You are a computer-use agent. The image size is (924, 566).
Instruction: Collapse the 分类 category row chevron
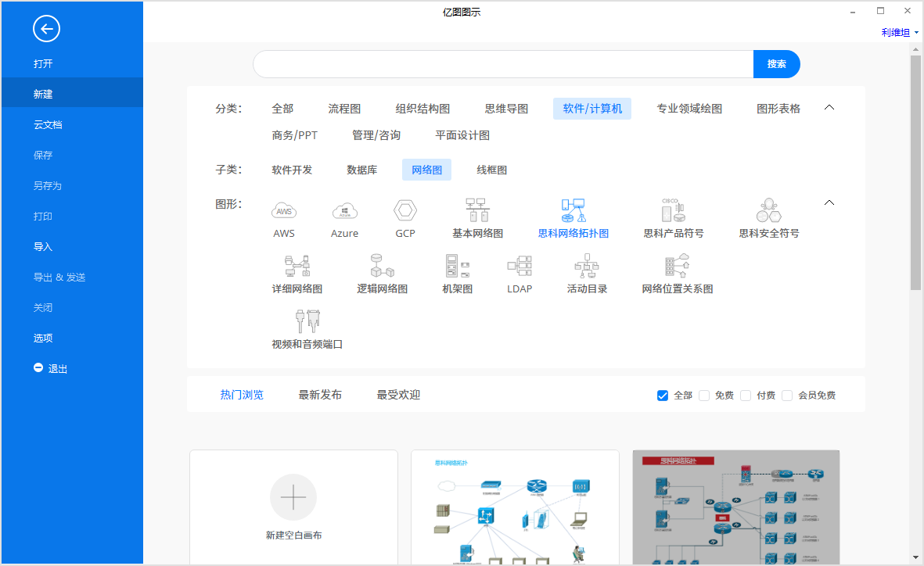point(830,108)
